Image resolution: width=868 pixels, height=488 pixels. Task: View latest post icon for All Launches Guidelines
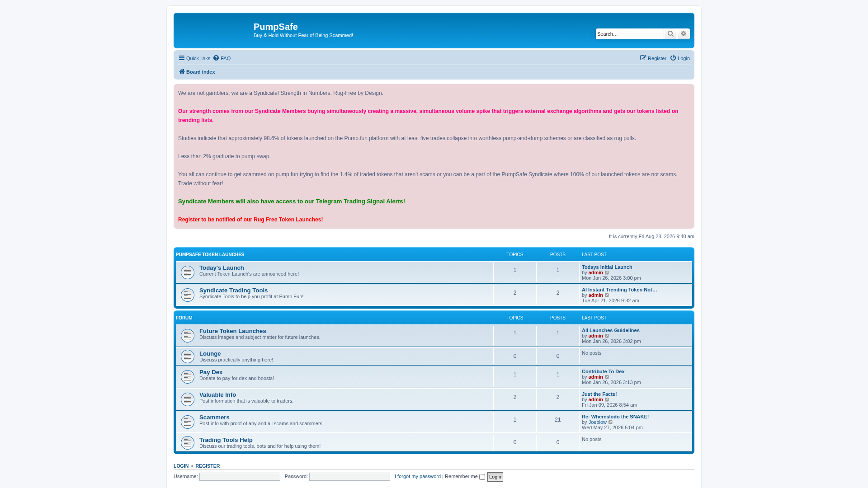(607, 336)
